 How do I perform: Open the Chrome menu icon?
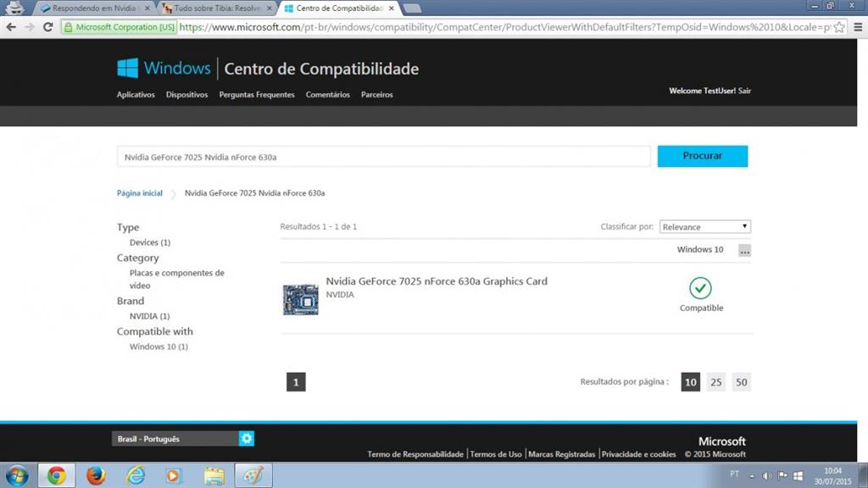pos(858,27)
